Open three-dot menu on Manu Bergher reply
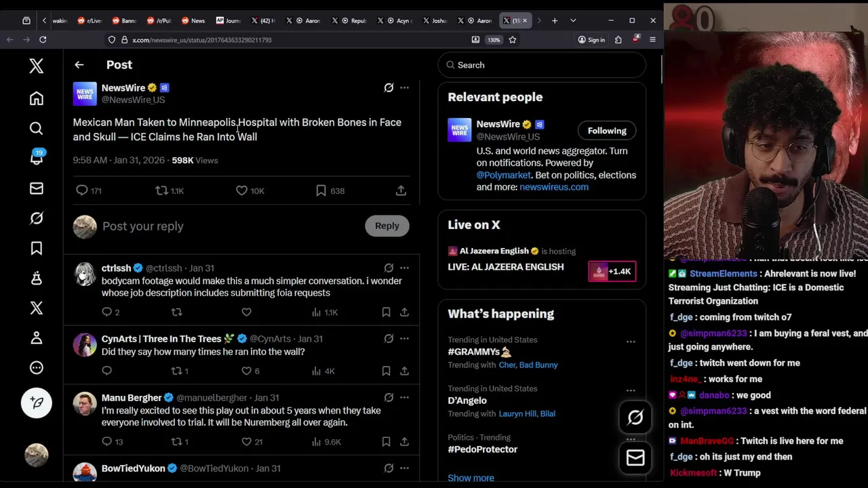Image resolution: width=868 pixels, height=488 pixels. 404,397
